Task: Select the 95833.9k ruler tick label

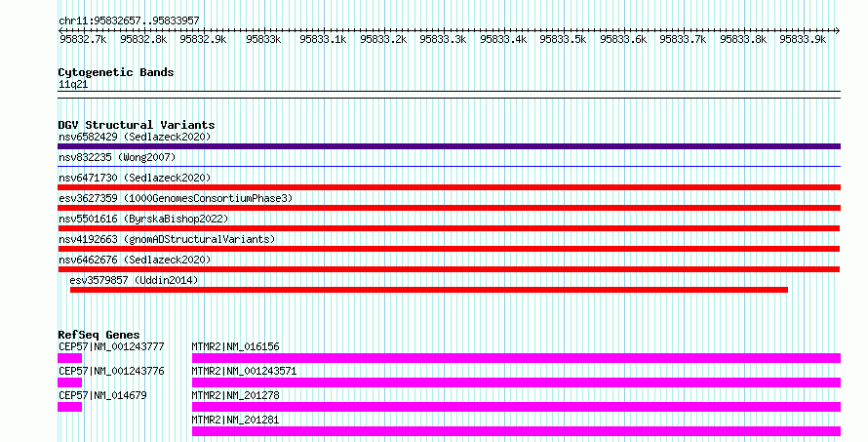Action: coord(803,39)
